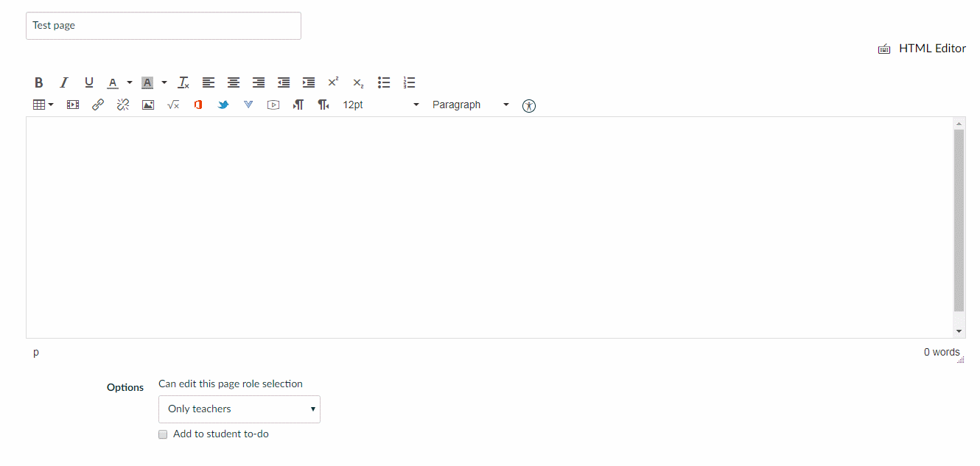Insert a link using the chain icon

pyautogui.click(x=98, y=105)
